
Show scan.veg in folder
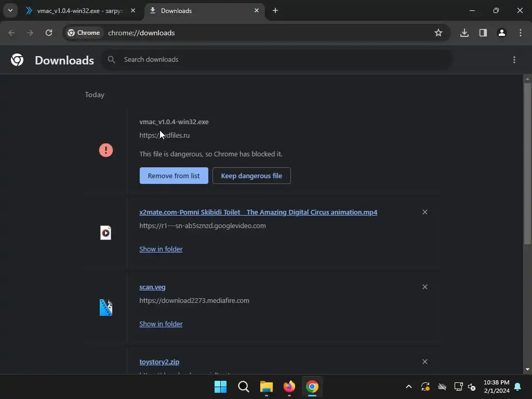click(161, 324)
